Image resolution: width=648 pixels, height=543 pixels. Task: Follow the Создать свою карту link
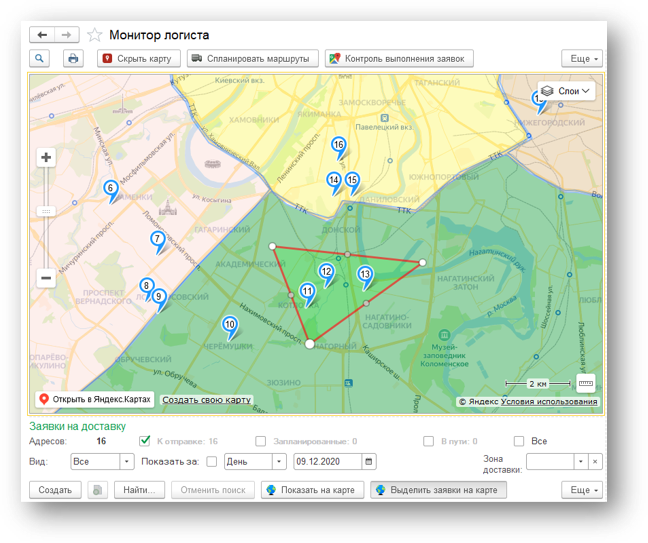(x=207, y=400)
